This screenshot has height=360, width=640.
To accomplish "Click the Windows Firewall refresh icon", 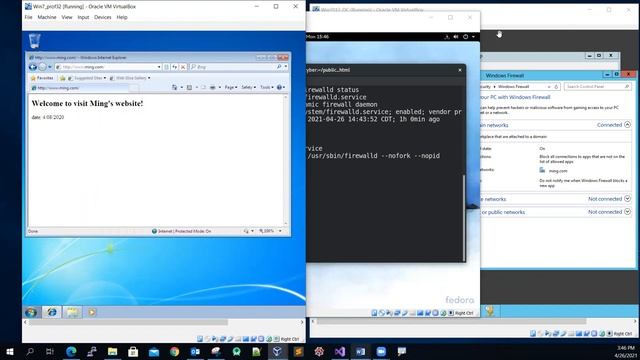I will tap(556, 87).
